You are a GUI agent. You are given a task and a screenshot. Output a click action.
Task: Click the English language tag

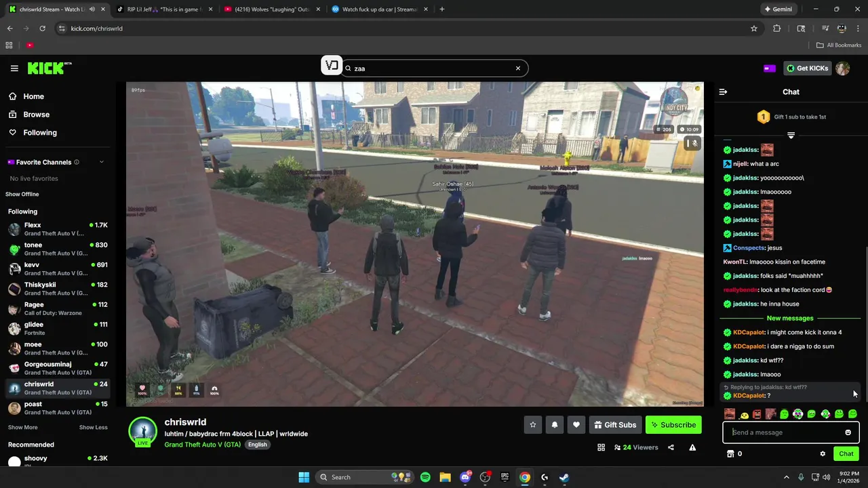click(257, 445)
